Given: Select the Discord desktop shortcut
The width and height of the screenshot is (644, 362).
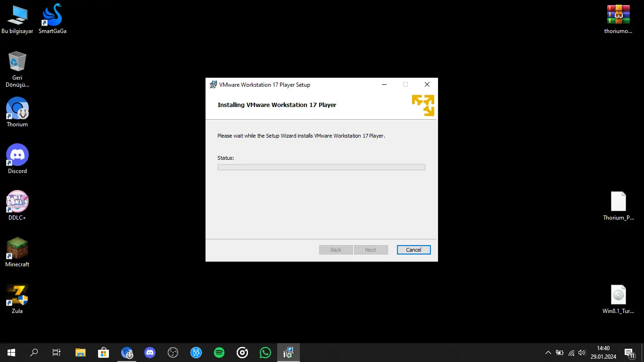Looking at the screenshot, I should [x=17, y=159].
